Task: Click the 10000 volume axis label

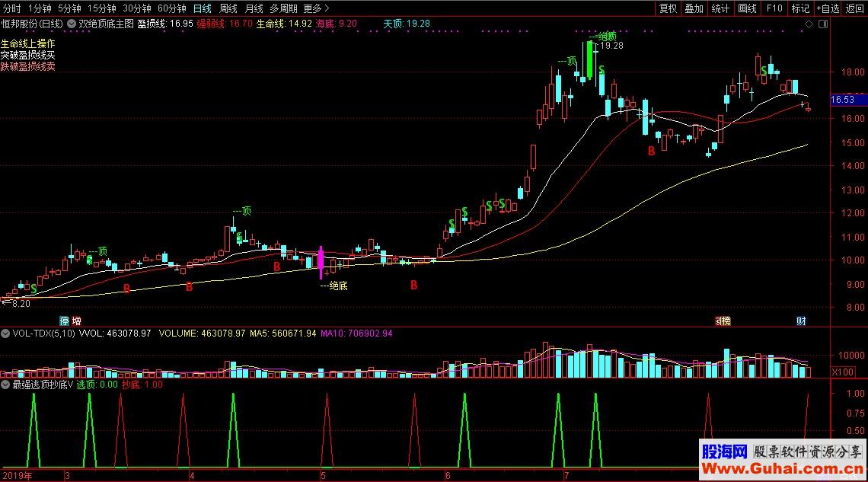Action: pos(851,356)
